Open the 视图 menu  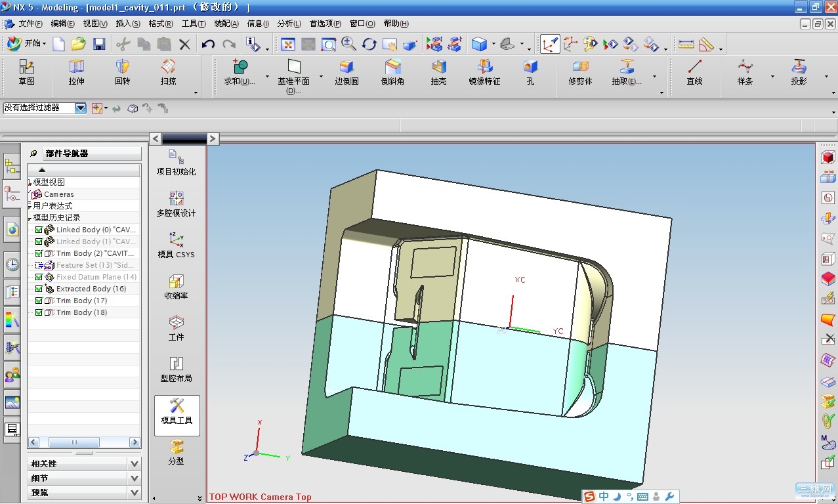click(x=95, y=24)
